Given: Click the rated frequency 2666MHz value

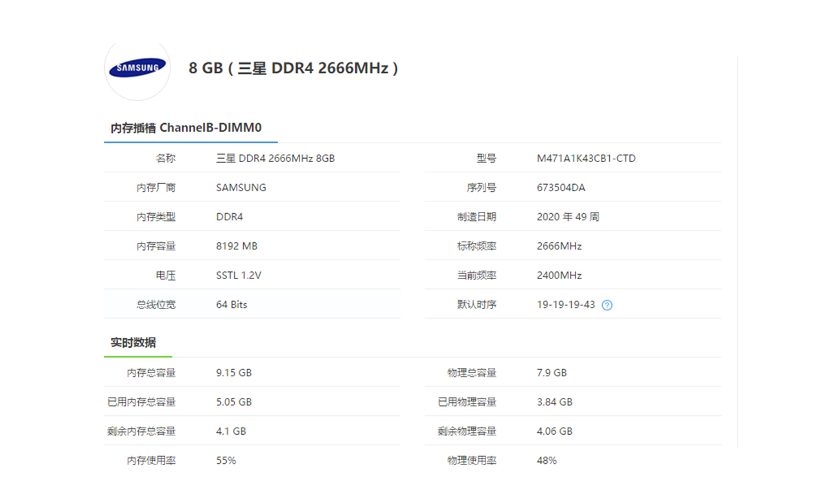Looking at the screenshot, I should (x=559, y=246).
